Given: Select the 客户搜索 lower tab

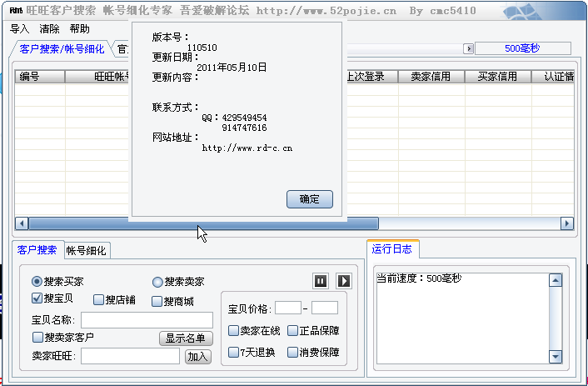Looking at the screenshot, I should (37, 250).
